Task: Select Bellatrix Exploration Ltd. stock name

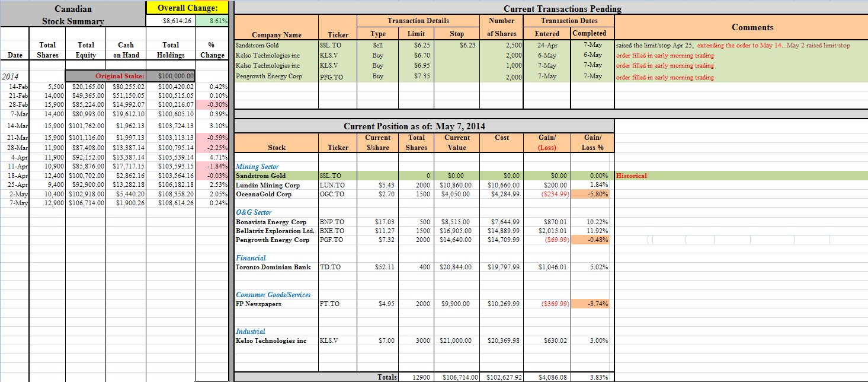Action: pos(275,231)
